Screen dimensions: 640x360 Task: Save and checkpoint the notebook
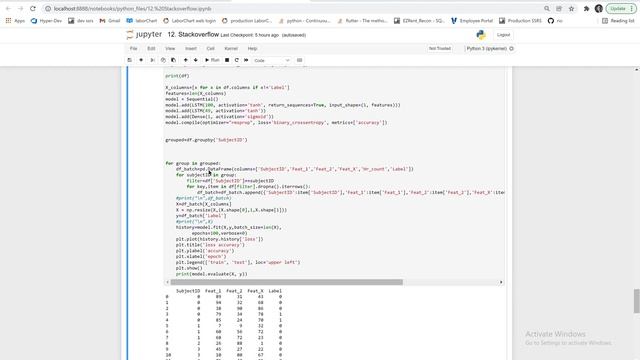(129, 60)
